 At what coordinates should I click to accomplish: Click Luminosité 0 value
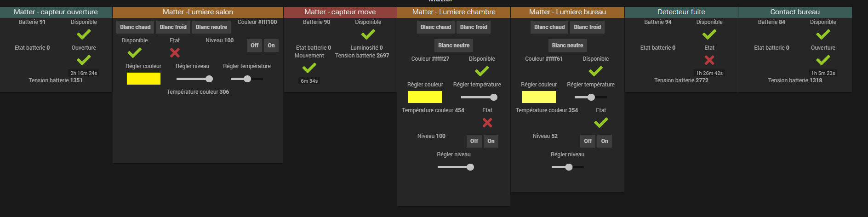point(366,48)
